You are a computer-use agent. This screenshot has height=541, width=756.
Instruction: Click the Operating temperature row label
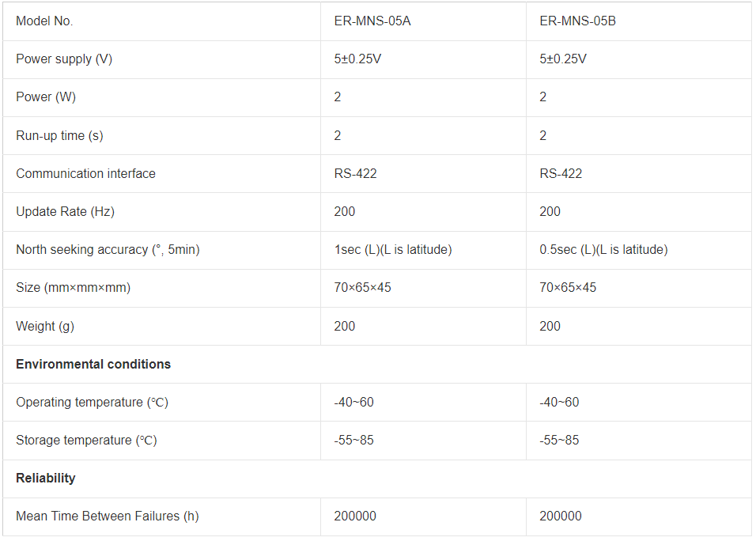pyautogui.click(x=92, y=402)
